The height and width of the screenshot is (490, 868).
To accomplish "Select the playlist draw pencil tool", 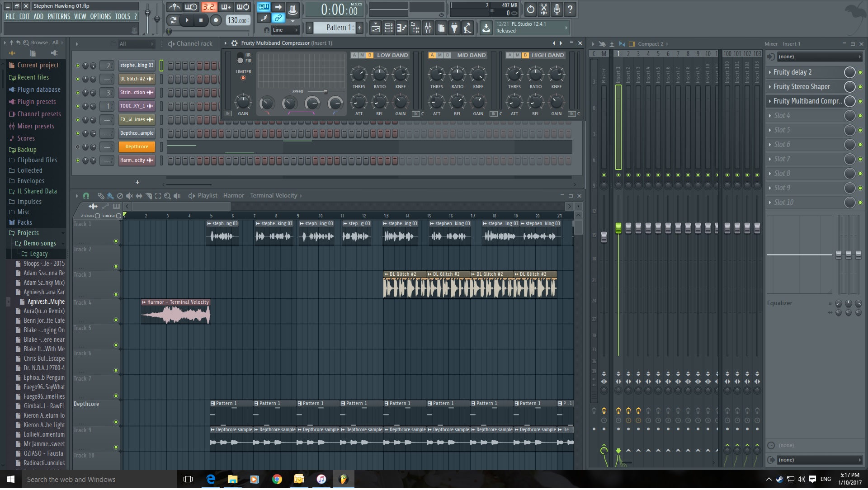I will [x=101, y=196].
